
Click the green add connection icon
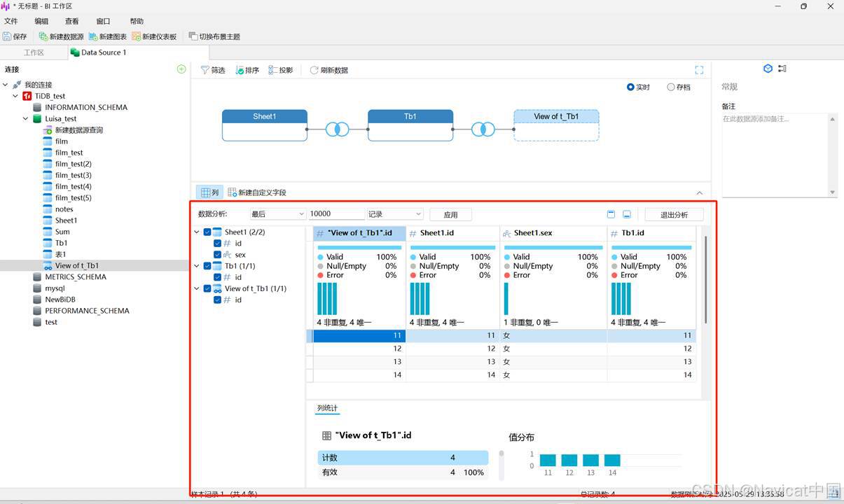[181, 69]
